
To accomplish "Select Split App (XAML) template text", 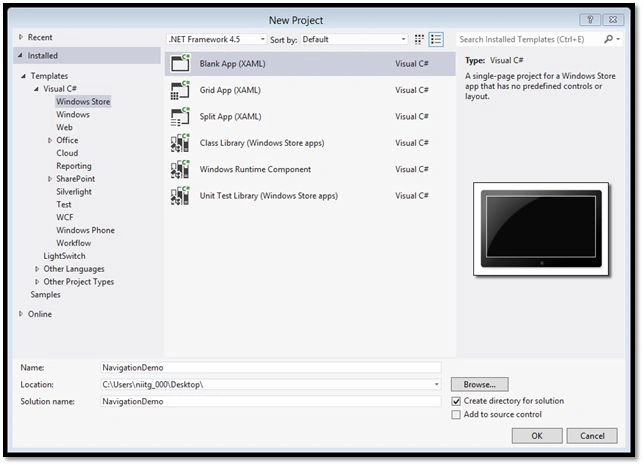I will [230, 117].
